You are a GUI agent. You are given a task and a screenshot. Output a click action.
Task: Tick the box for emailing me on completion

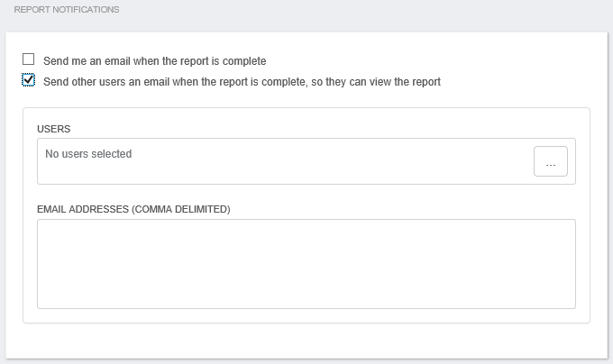29,59
